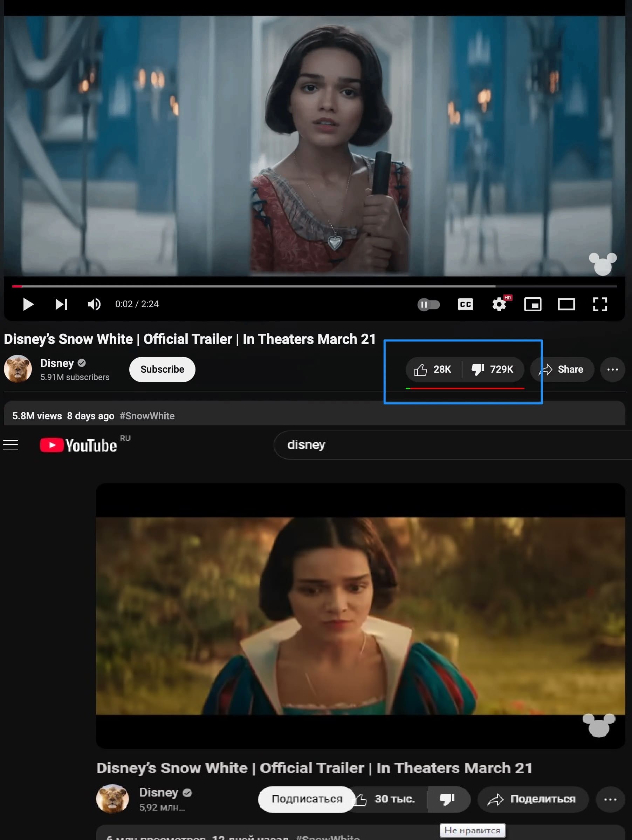Screen dimensions: 632x840
Task: Open Disney channel avatar beside Подписаться
Action: point(112,799)
